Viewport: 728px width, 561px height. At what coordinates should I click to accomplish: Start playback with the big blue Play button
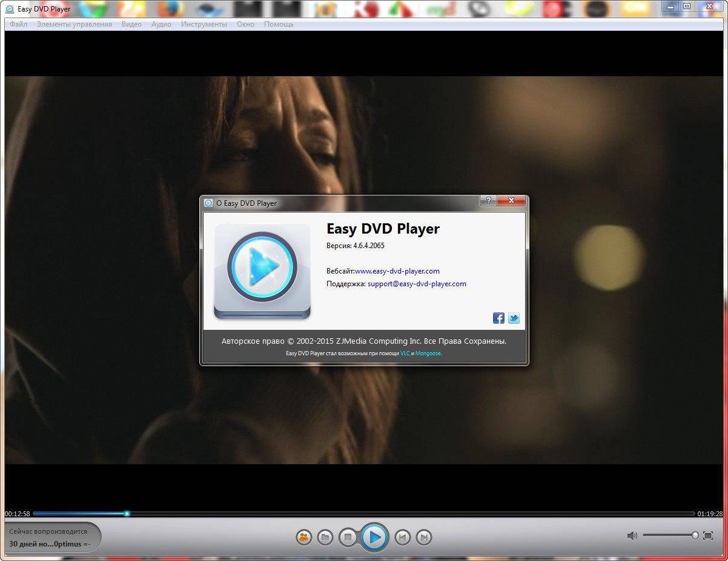point(374,537)
